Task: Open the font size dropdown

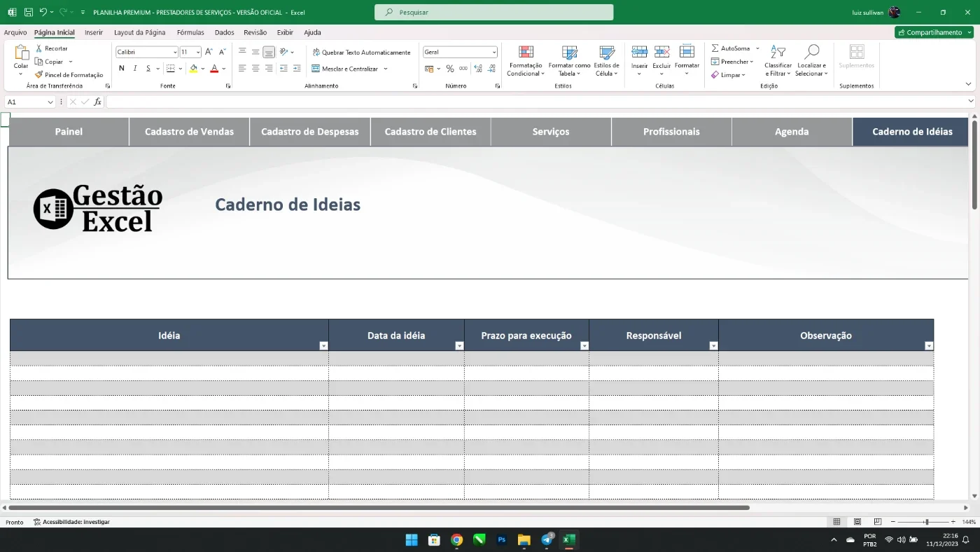Action: coord(198,53)
